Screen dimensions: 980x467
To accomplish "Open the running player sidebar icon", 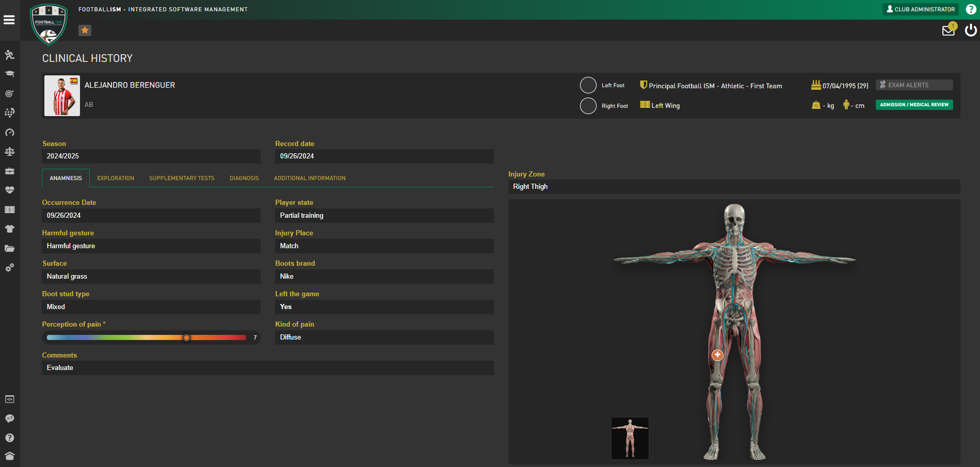I will pos(9,55).
